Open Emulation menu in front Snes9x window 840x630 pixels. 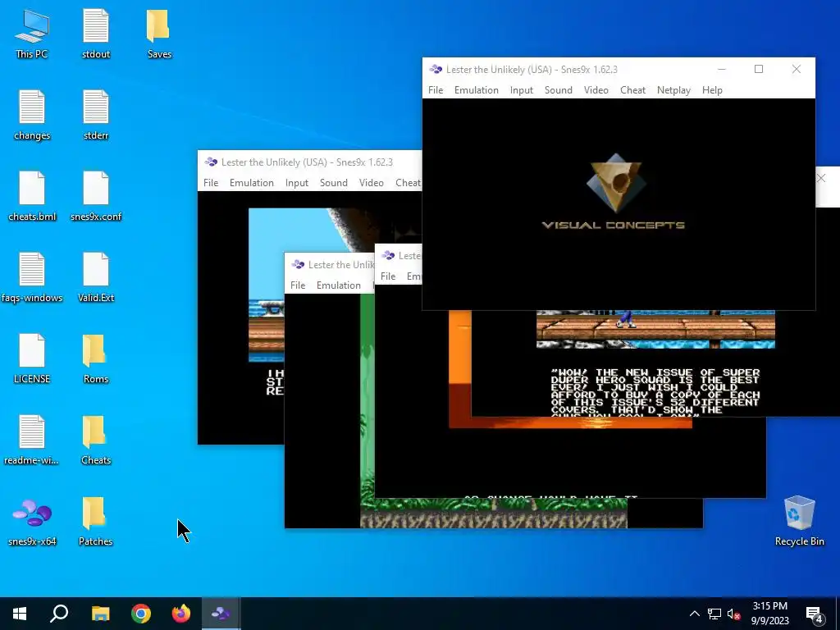tap(477, 90)
